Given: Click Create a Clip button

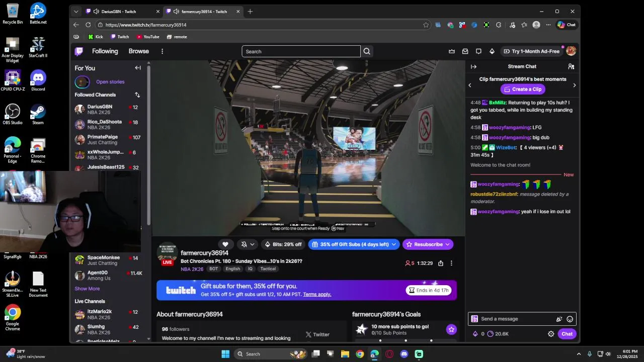Looking at the screenshot, I should 522,89.
